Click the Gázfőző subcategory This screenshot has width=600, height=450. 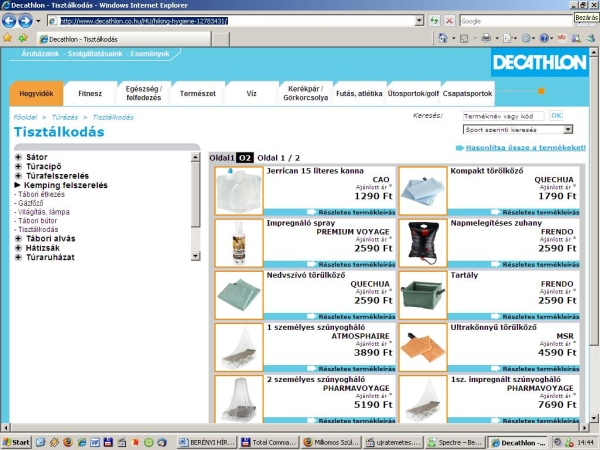(x=31, y=203)
